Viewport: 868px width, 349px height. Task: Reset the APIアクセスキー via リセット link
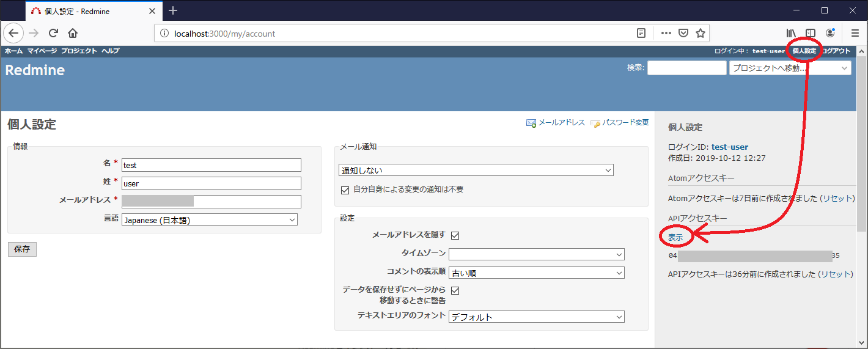point(835,274)
